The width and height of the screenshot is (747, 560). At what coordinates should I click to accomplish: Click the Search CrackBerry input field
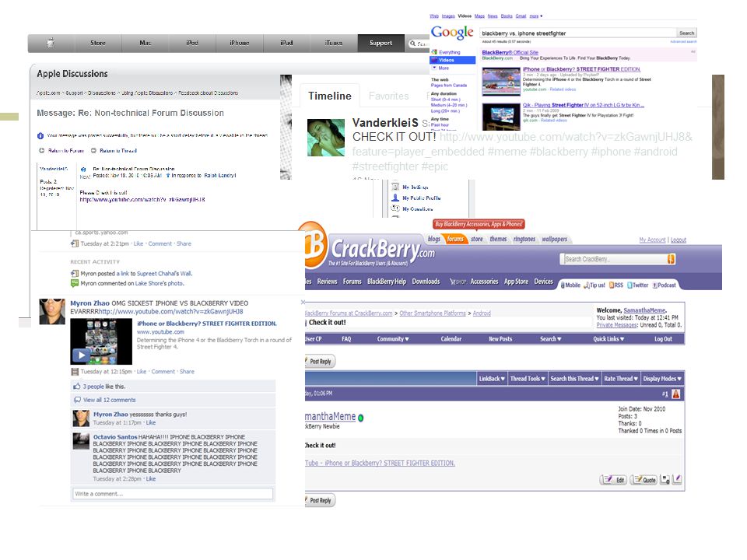click(615, 259)
